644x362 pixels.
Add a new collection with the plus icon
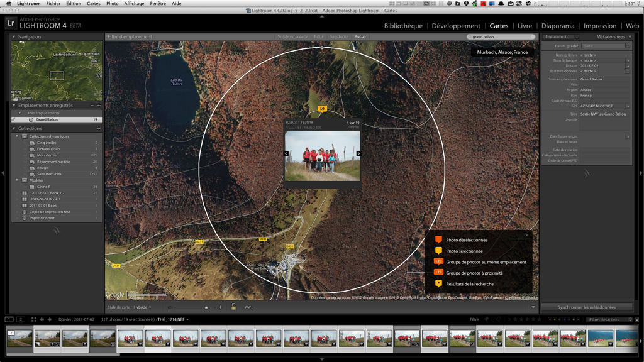[99, 128]
